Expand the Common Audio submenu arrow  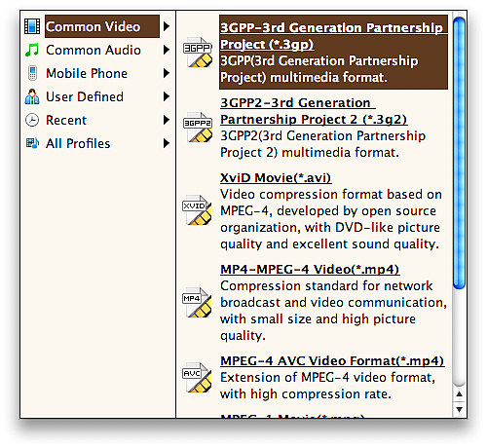pos(167,50)
